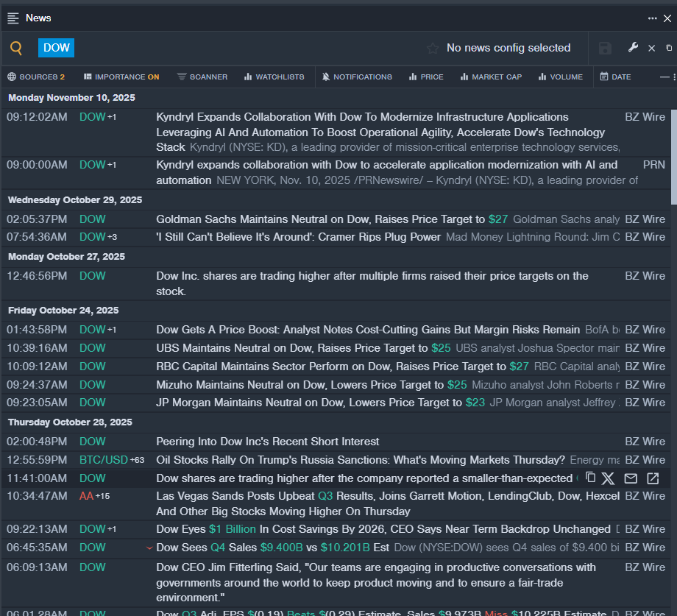Open the three-dot News panel menu
This screenshot has width=677, height=616.
click(x=653, y=18)
